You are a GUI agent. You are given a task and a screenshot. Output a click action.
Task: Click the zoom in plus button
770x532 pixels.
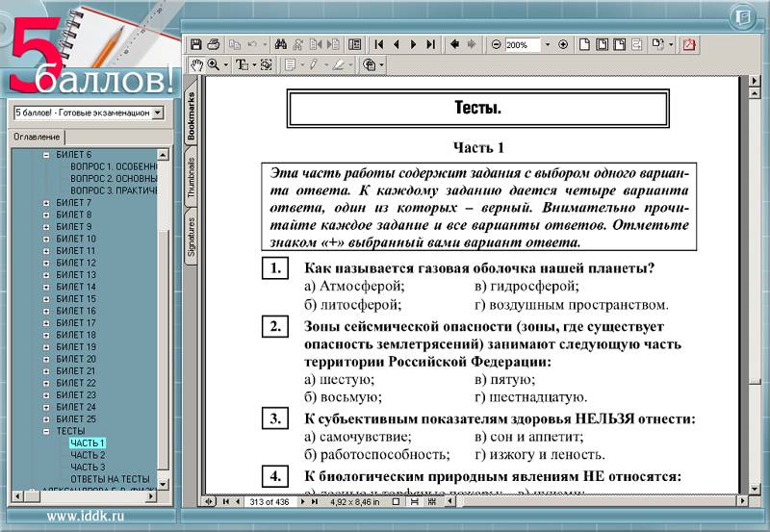563,44
